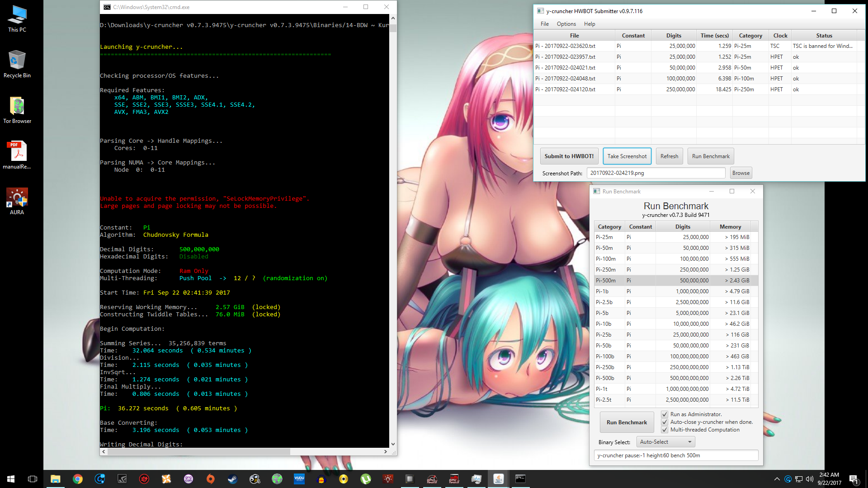
Task: Select the Pi-2.5t benchmark row
Action: coord(676,400)
